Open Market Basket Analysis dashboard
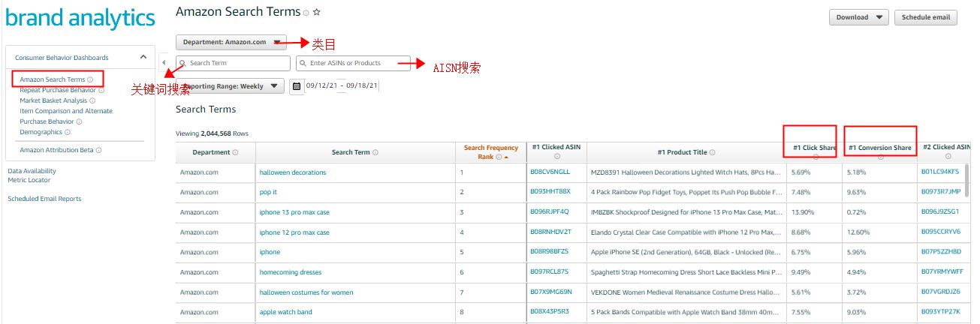Viewport: 980px width, 324px height. tap(53, 100)
